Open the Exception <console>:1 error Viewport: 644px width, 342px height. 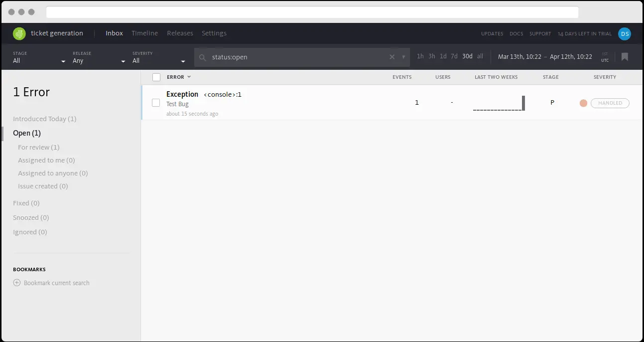(x=204, y=94)
